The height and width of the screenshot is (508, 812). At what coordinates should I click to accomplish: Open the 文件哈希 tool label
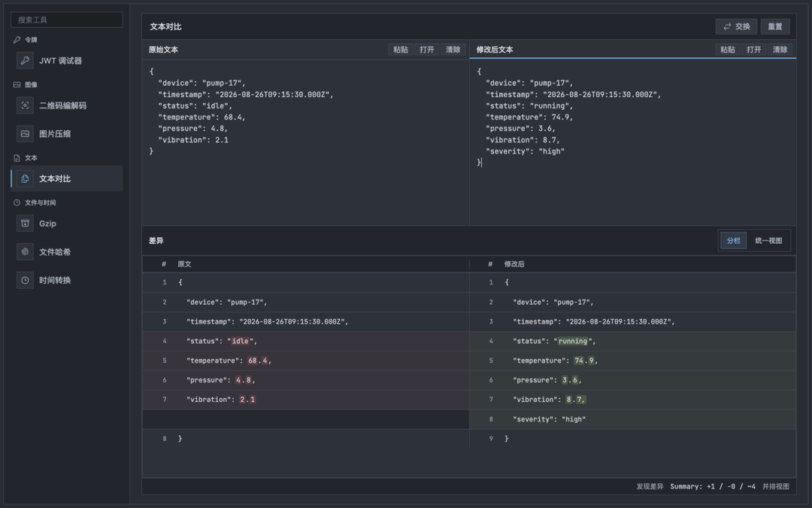tap(55, 252)
